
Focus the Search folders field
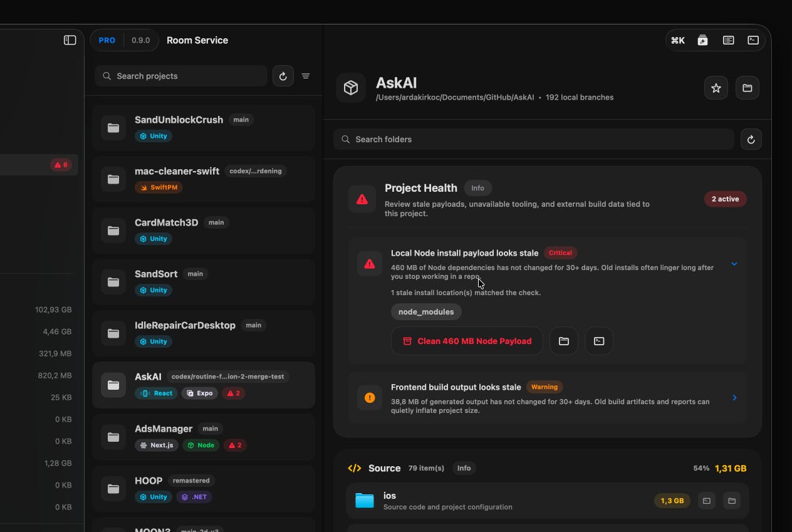pyautogui.click(x=534, y=139)
